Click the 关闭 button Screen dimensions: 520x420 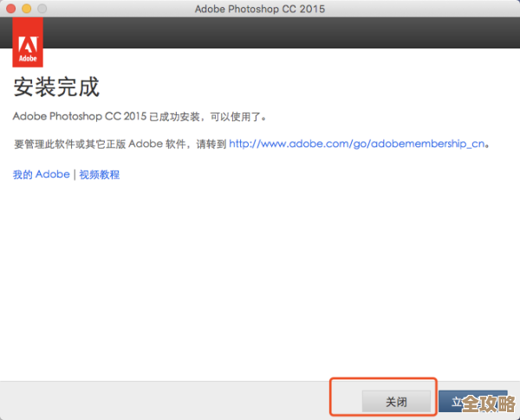pyautogui.click(x=396, y=402)
